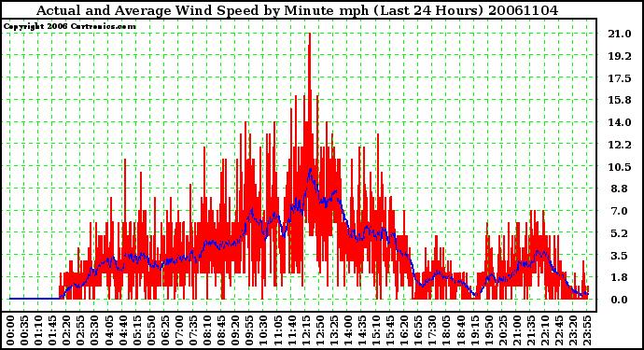Click the 01:10 time label
Screen dimensions: 644x350
tap(38, 330)
